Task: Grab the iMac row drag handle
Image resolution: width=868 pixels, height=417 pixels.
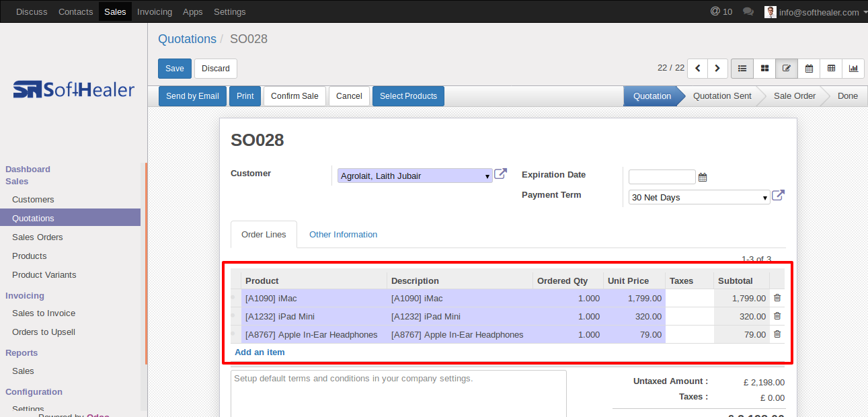Action: pos(233,298)
